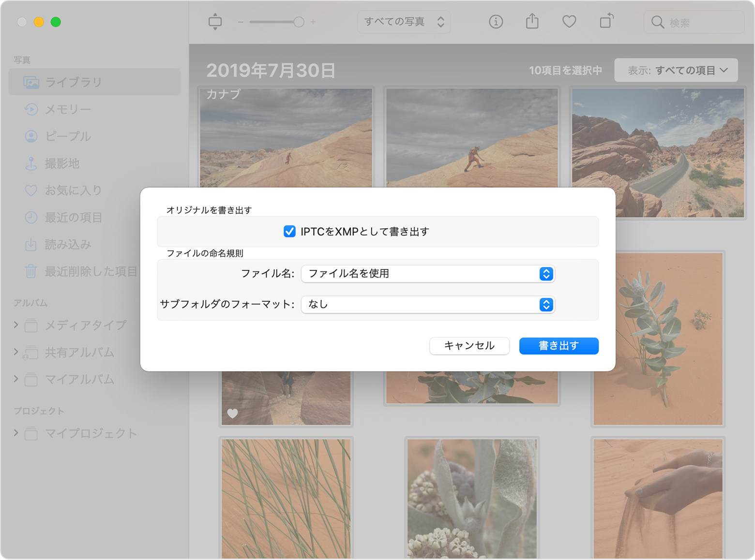755x560 pixels.
Task: Open メモリー in the sidebar
Action: (x=68, y=109)
